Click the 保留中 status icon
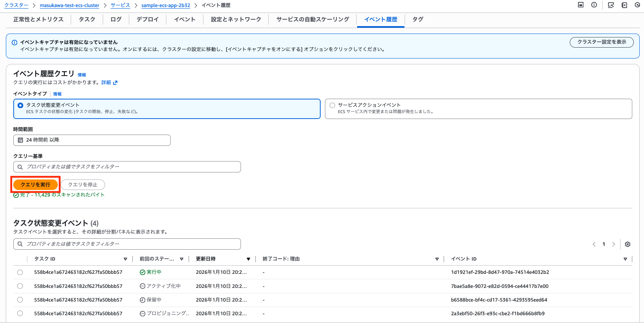Screen dimensions: 644x323 tap(143, 300)
